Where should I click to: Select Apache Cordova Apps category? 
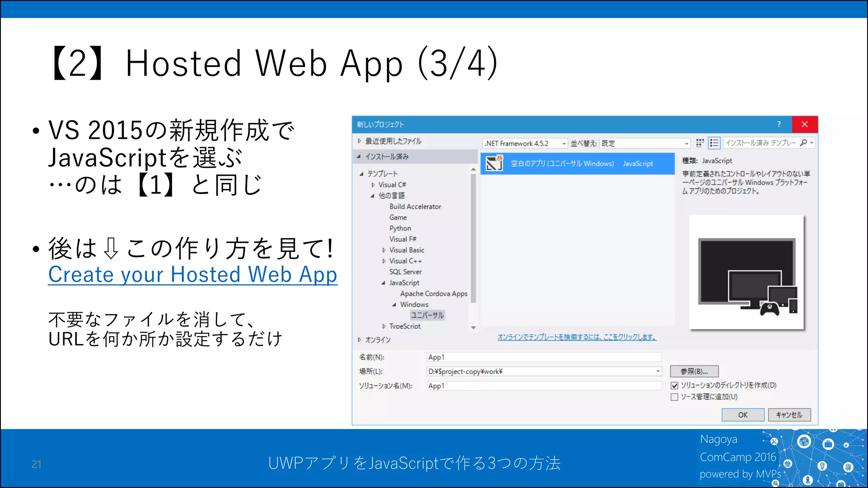point(434,294)
